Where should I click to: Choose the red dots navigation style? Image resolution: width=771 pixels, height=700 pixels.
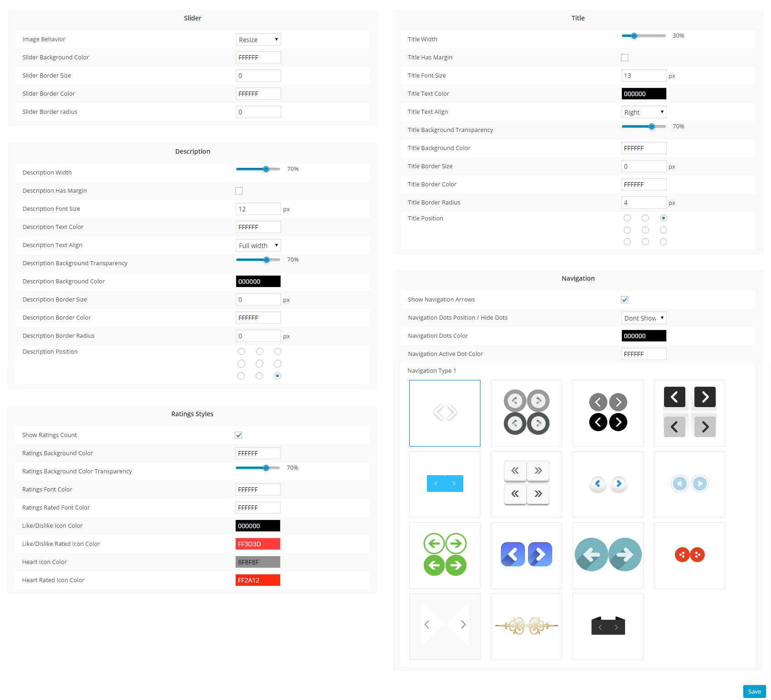pyautogui.click(x=689, y=555)
